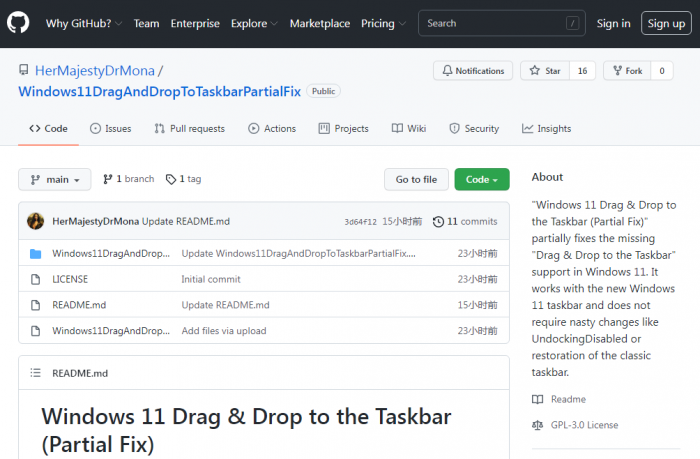Open the commits history clock icon
Viewport: 700px width, 459px height.
[438, 221]
